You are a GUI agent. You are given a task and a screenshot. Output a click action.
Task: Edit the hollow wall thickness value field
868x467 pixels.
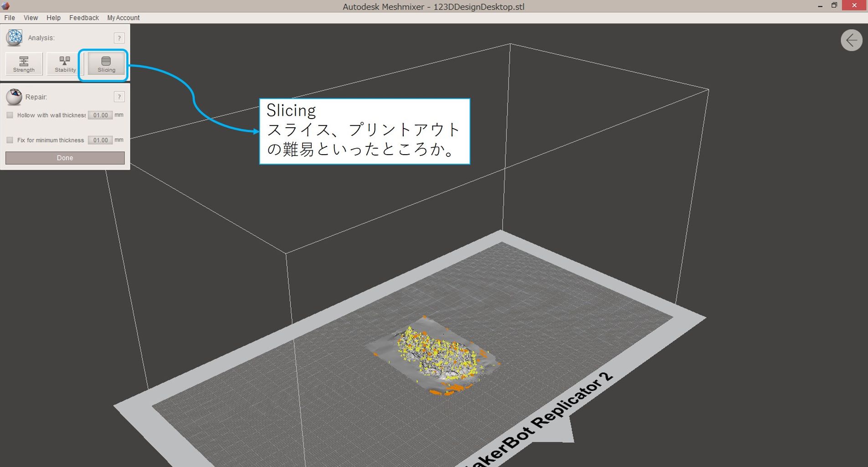click(100, 115)
